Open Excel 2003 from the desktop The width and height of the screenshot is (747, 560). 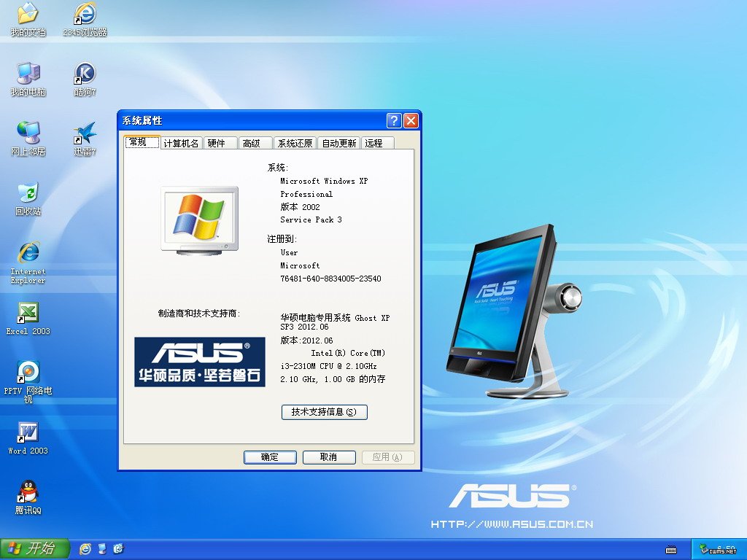pos(26,317)
